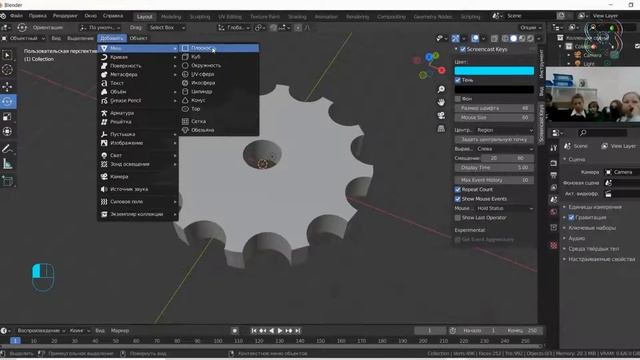Click the properties panel search field
Viewport: 640px width, 360px height.
[602, 133]
